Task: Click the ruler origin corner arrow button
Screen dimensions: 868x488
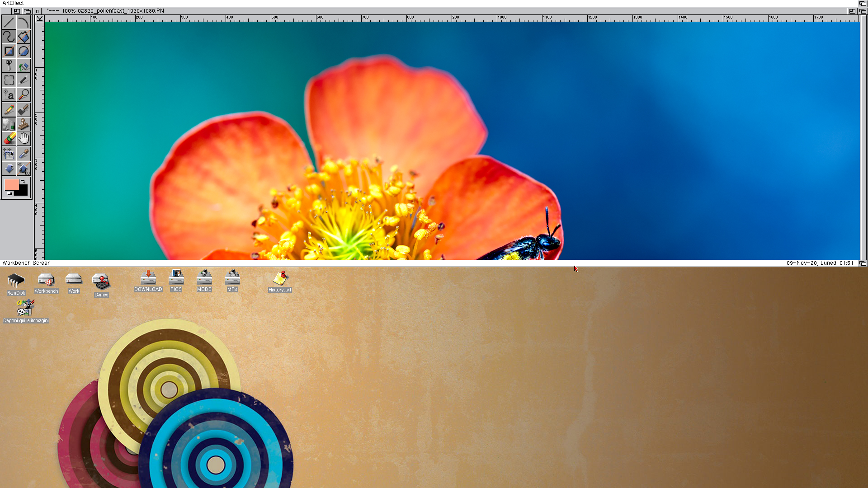Action: pyautogui.click(x=40, y=18)
